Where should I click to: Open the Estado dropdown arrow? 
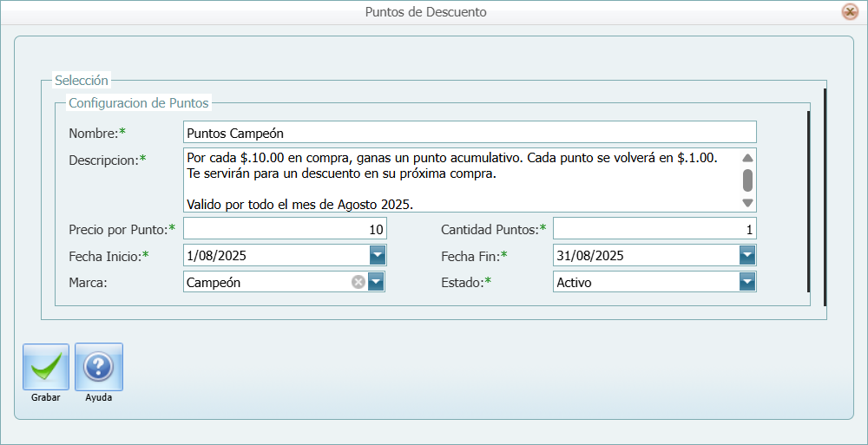coord(746,282)
